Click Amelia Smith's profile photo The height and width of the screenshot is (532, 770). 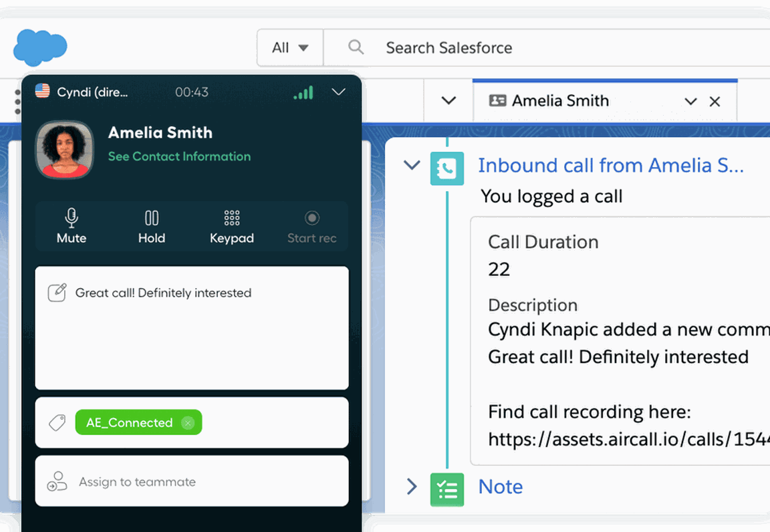point(64,149)
